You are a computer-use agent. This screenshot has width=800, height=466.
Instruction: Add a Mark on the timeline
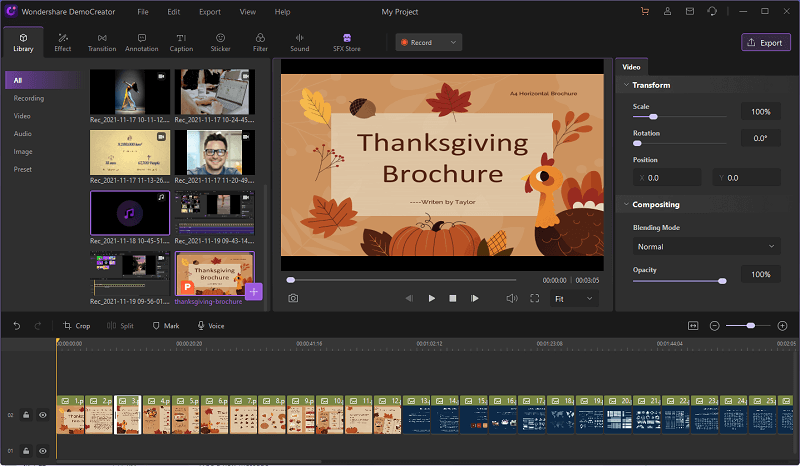click(x=166, y=326)
